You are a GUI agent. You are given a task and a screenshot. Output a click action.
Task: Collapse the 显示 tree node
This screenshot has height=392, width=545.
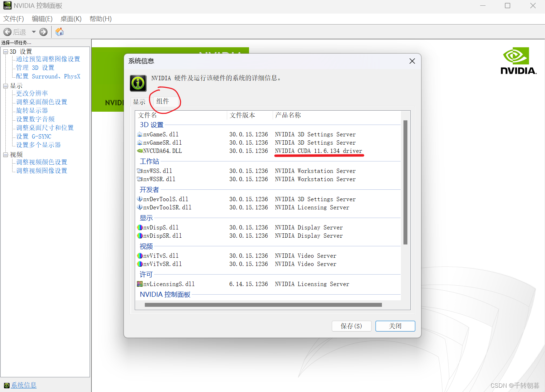5,86
